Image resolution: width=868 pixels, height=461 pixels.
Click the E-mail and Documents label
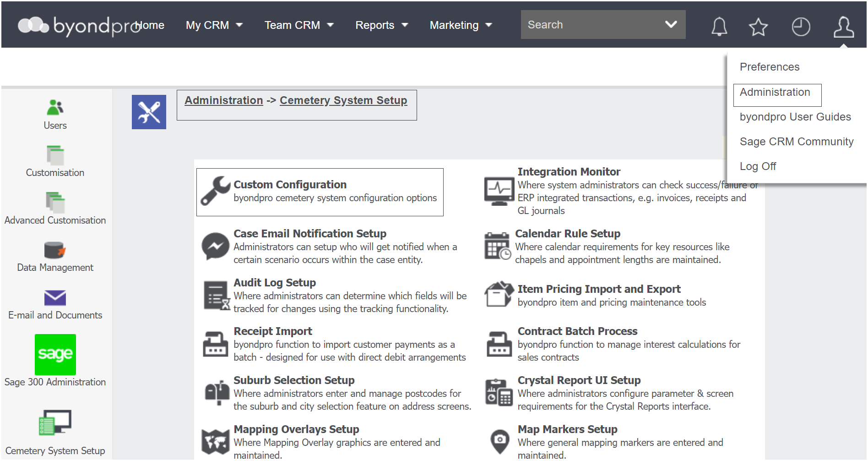55,315
